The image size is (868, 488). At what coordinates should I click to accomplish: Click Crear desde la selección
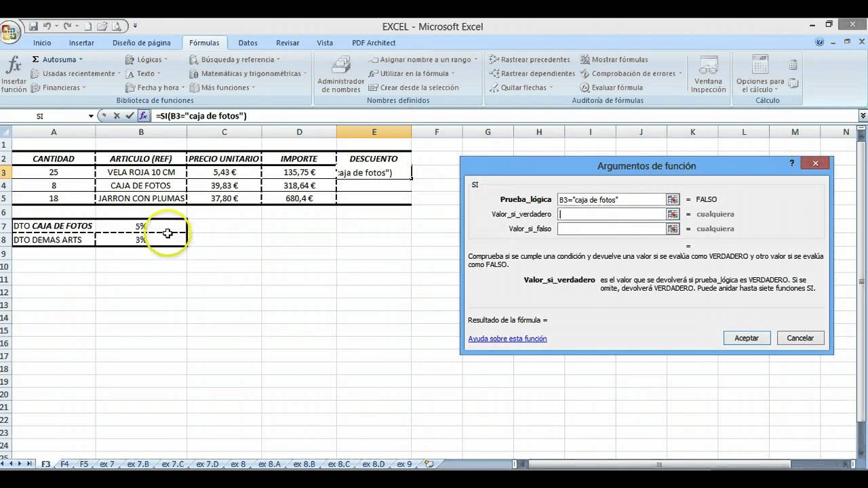click(x=414, y=87)
